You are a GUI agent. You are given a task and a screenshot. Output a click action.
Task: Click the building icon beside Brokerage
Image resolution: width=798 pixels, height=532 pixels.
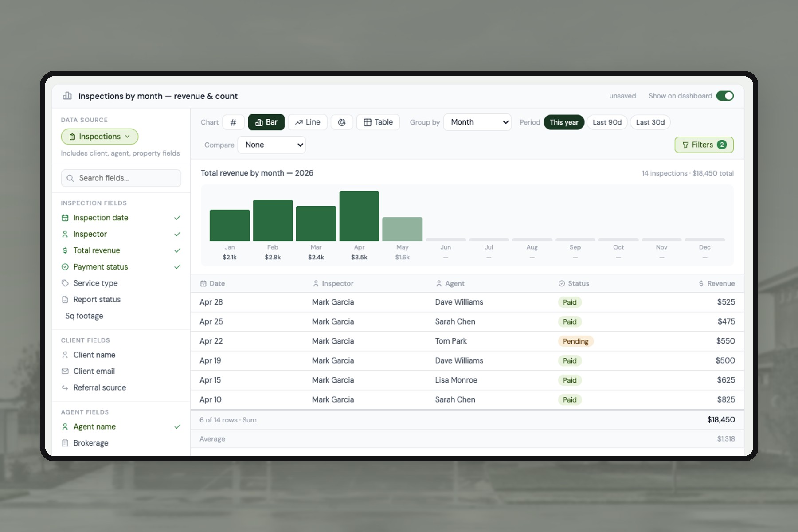coord(65,443)
